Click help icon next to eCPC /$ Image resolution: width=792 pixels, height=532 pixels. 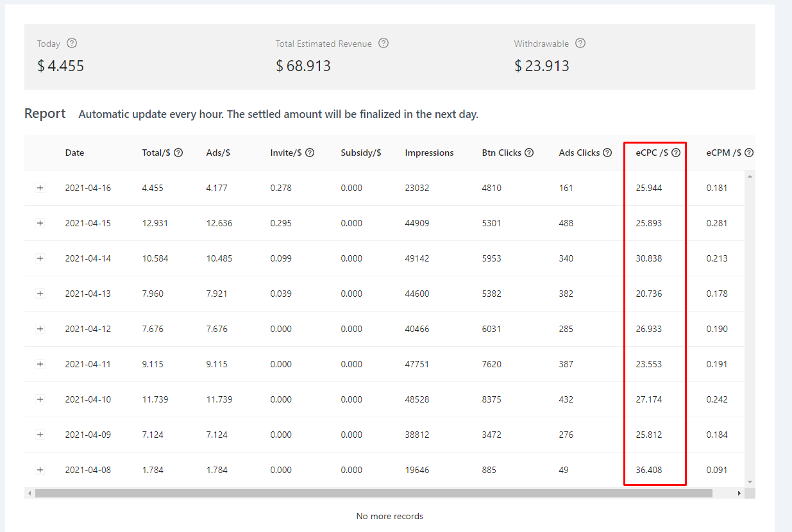pyautogui.click(x=675, y=153)
